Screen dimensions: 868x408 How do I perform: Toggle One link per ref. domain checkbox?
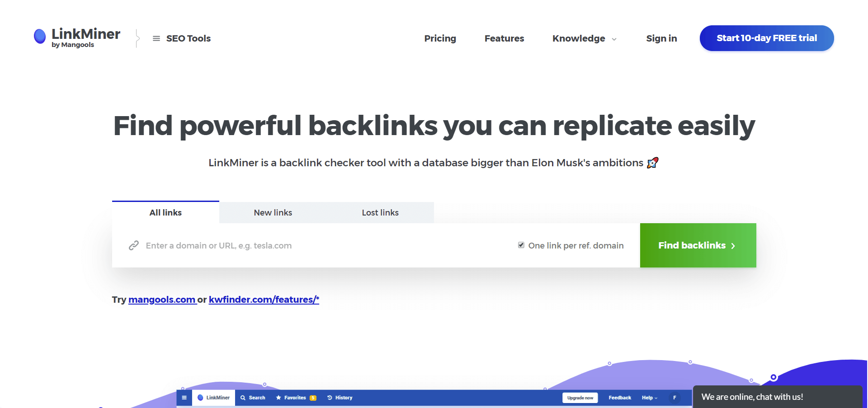point(521,245)
